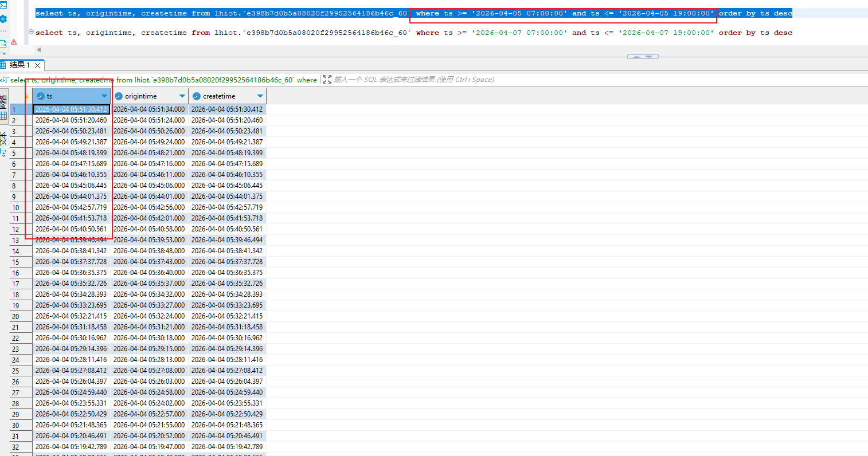Close the 结果 1 results tab
This screenshot has width=868, height=456.
coord(38,65)
